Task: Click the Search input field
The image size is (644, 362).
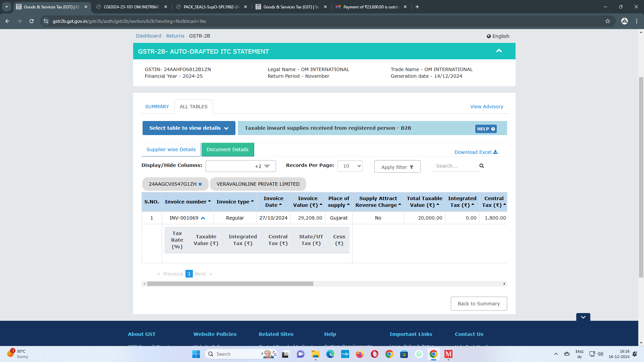Action: tap(455, 166)
